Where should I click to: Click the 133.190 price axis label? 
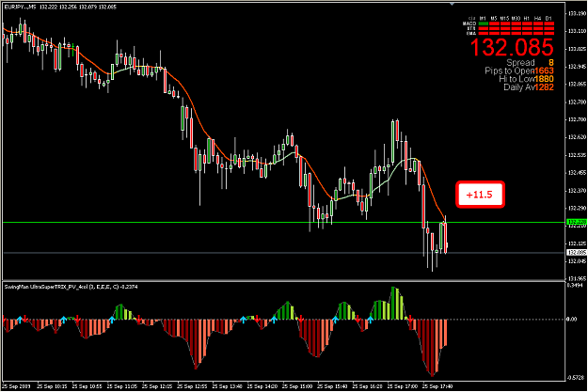(577, 13)
